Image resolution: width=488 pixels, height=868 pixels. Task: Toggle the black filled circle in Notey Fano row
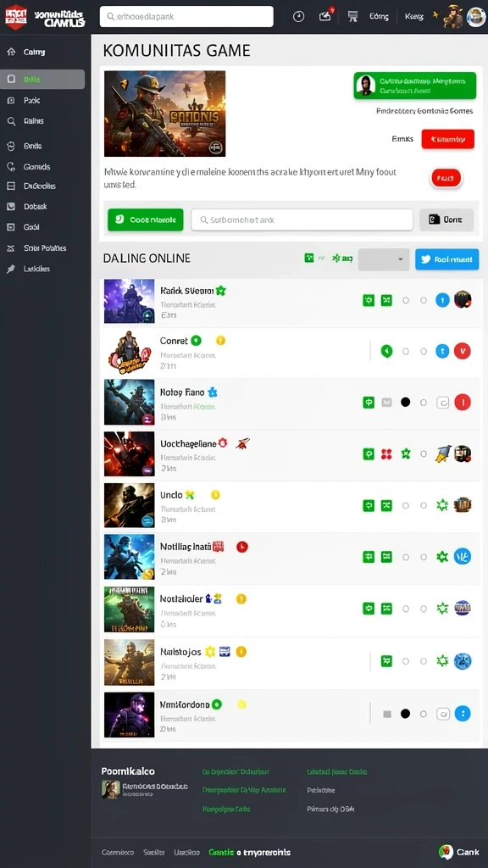click(406, 403)
